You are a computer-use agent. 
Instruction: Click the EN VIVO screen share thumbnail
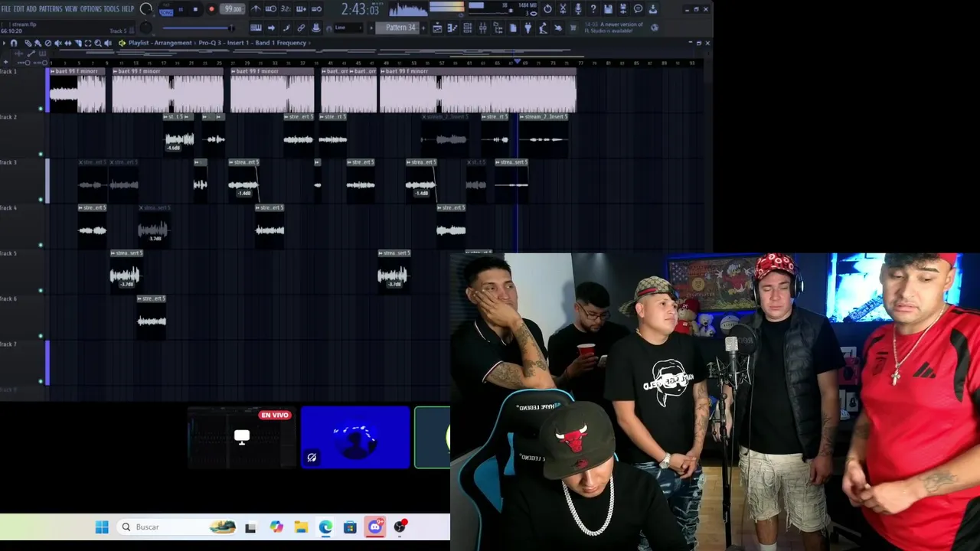pyautogui.click(x=242, y=437)
